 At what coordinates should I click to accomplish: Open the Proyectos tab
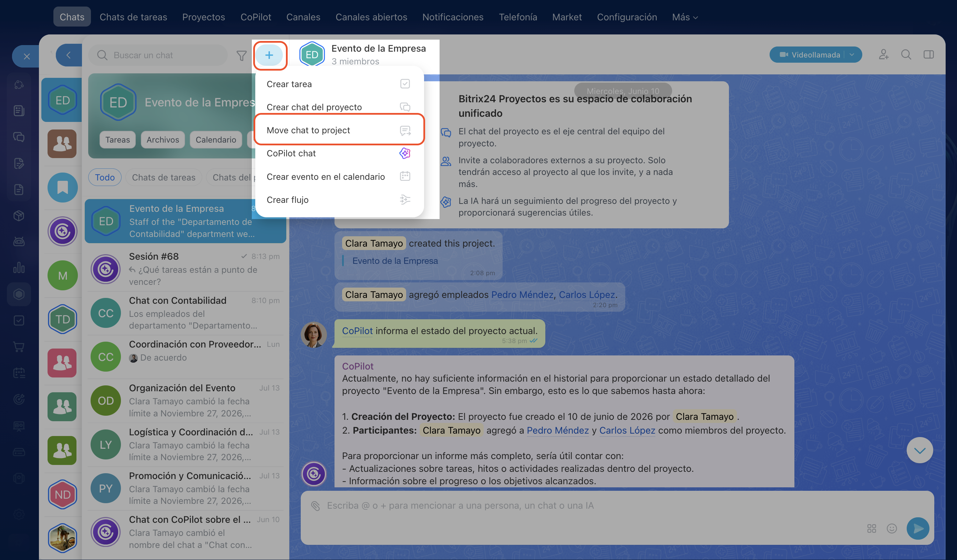coord(204,17)
